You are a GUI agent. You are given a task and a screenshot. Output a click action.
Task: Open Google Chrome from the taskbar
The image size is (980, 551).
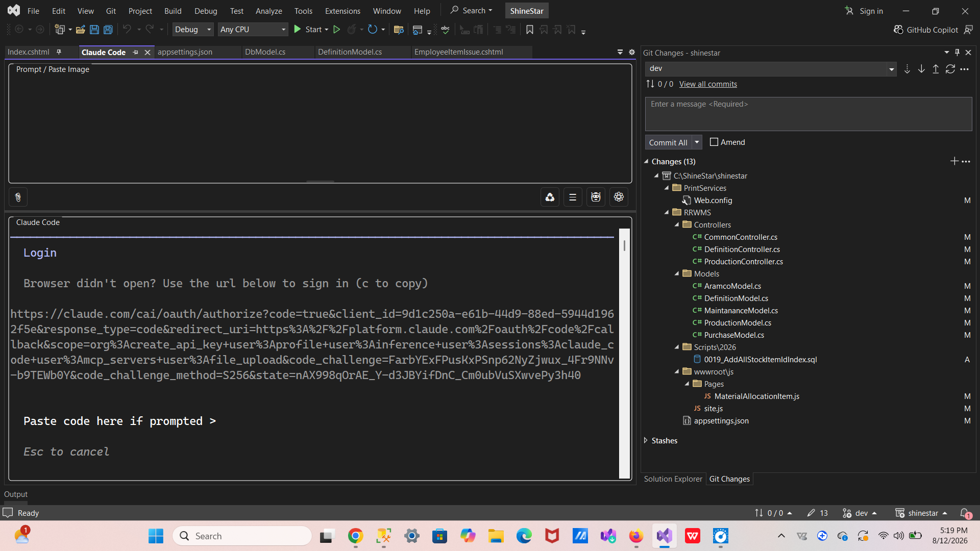coord(356,536)
